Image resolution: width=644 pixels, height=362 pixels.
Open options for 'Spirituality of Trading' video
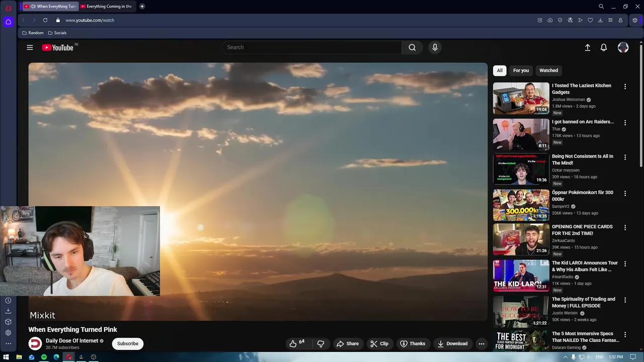(625, 300)
